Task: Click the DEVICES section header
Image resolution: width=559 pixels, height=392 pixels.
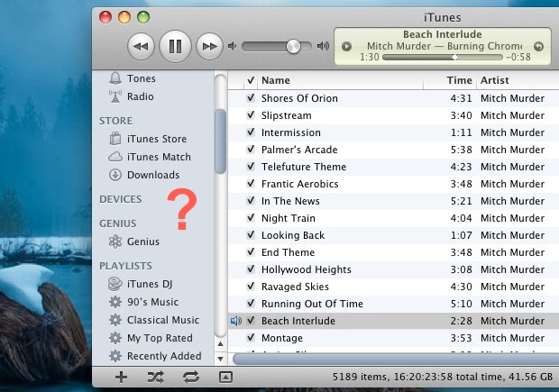Action: click(x=121, y=199)
